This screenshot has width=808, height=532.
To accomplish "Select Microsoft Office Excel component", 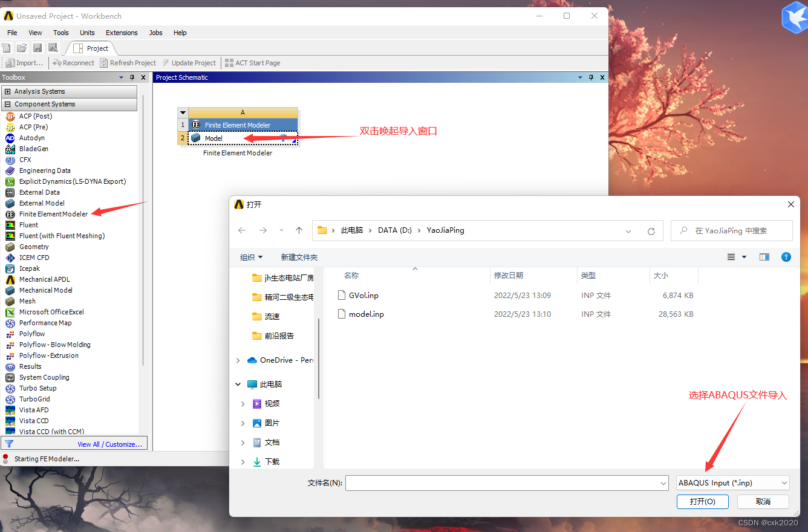I will (51, 312).
